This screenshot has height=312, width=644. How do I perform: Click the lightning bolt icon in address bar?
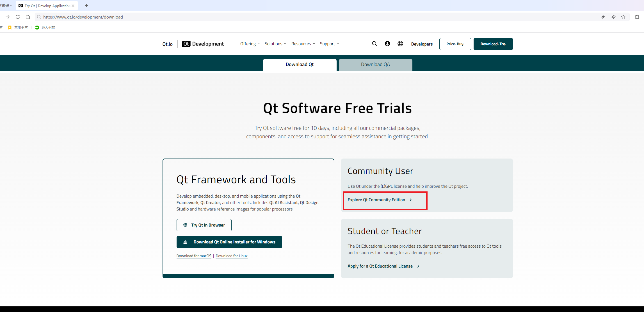pos(603,17)
